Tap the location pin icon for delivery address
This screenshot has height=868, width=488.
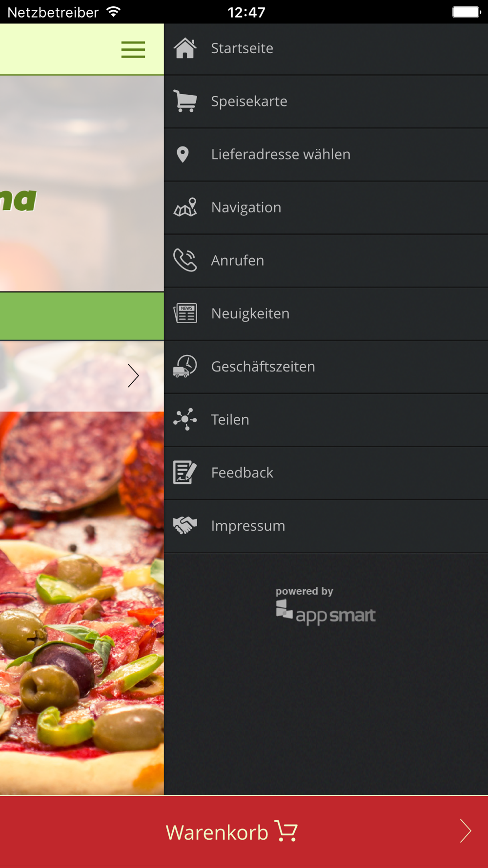click(x=183, y=154)
